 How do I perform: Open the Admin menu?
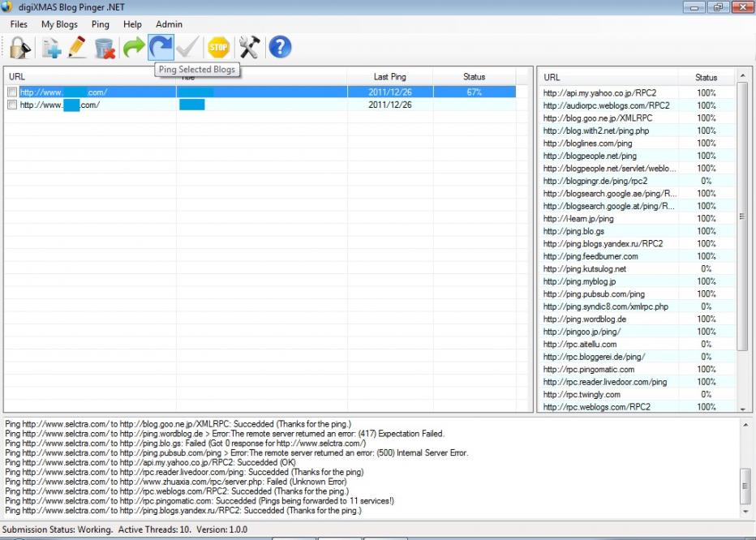tap(169, 24)
